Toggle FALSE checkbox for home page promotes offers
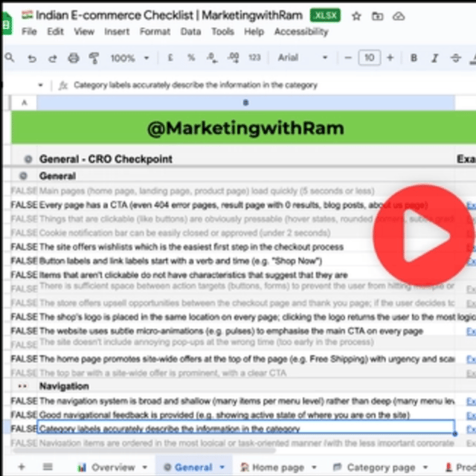This screenshot has width=476, height=476. point(25,359)
